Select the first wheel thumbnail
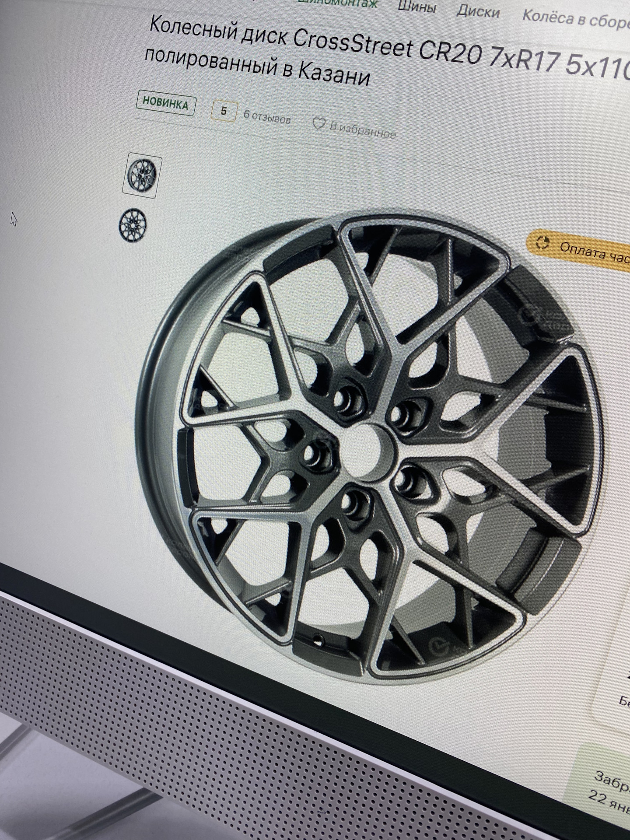Screen dimensions: 630x840 tap(142, 175)
